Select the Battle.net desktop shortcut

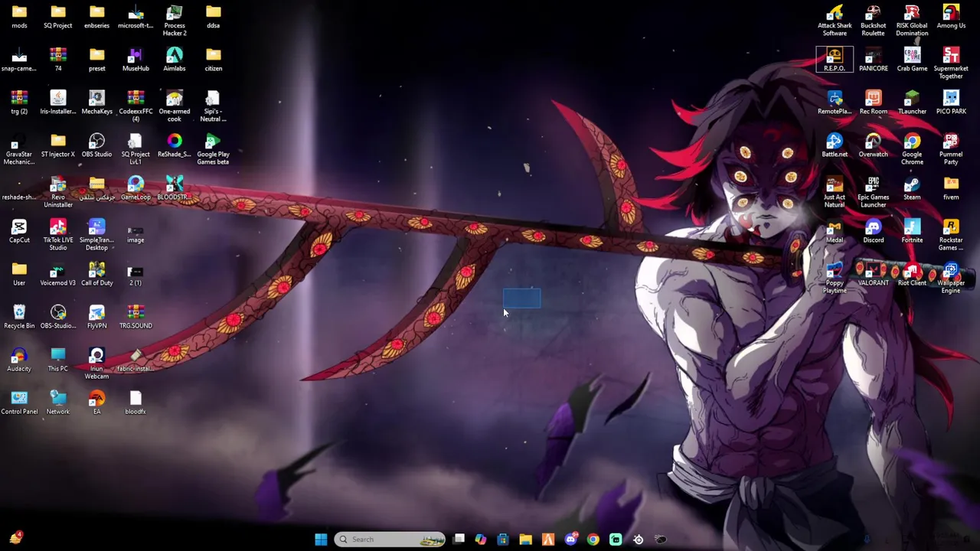[x=835, y=145]
